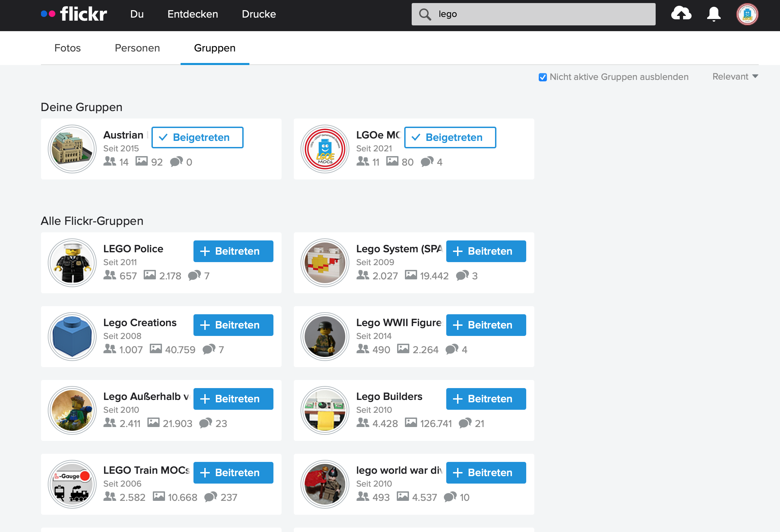Open the Drucke menu

tap(259, 14)
